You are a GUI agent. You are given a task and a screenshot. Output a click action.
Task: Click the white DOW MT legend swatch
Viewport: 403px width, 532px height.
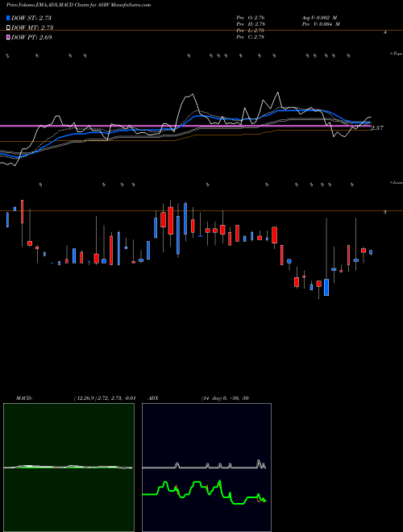[x=8, y=27]
